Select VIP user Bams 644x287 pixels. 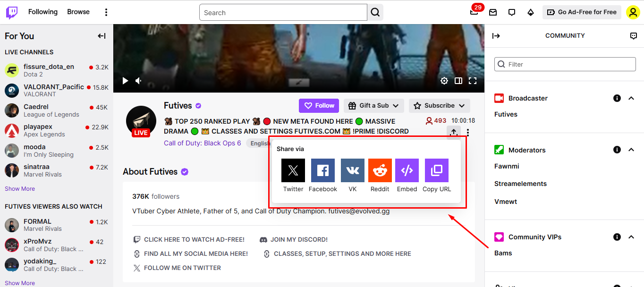tap(503, 253)
